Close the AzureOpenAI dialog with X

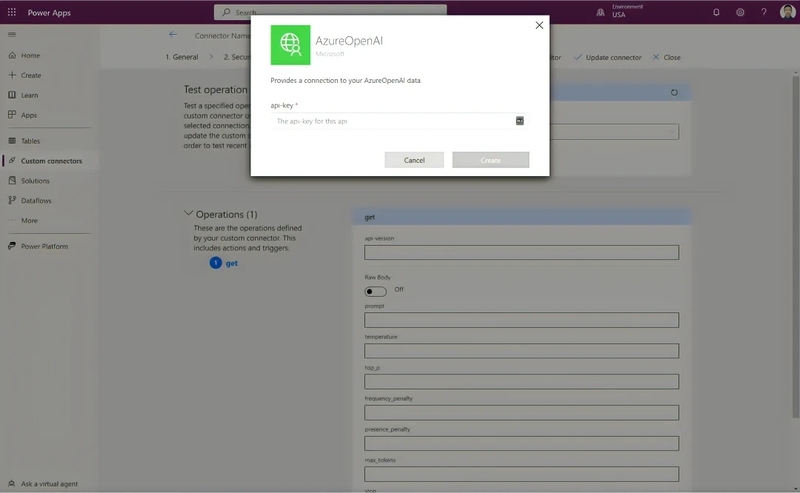click(539, 25)
